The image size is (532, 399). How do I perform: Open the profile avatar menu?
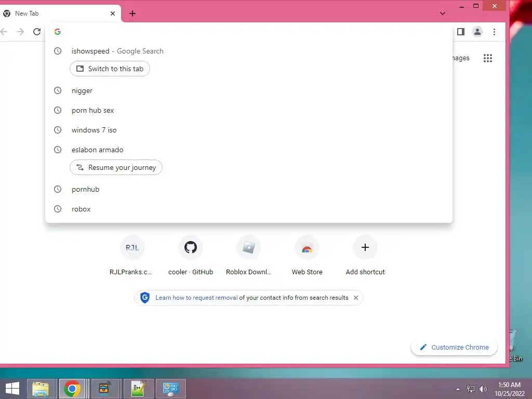click(x=477, y=32)
